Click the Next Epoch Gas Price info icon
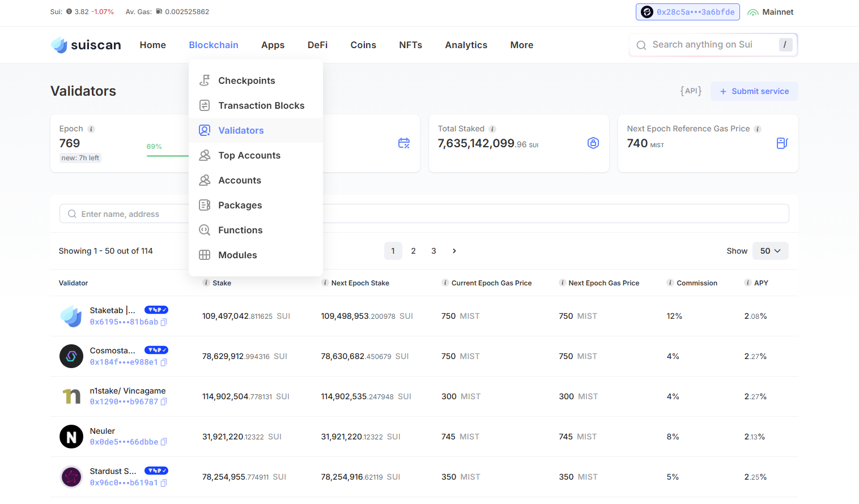859x504 pixels. point(562,283)
